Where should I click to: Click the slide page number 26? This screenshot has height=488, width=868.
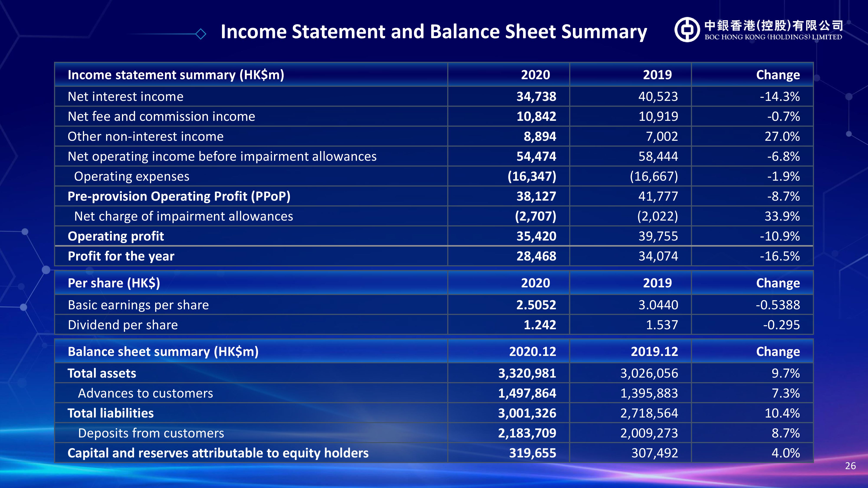850,466
